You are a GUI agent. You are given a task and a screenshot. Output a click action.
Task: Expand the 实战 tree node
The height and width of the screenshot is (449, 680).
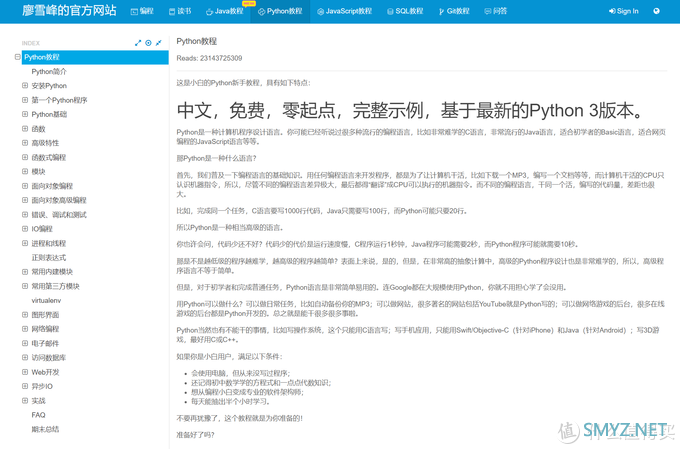tap(25, 400)
